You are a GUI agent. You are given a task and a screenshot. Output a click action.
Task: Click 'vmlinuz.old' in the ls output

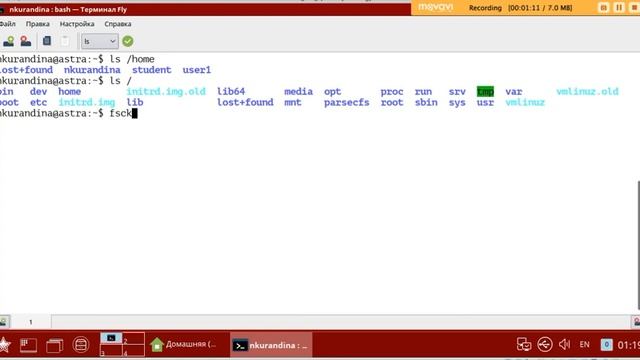[x=587, y=91]
